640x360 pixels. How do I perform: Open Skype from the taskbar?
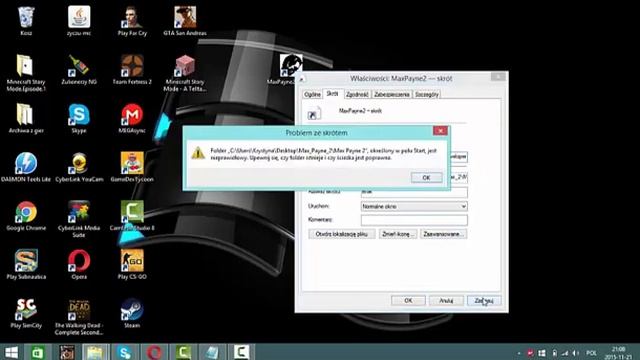[124, 352]
